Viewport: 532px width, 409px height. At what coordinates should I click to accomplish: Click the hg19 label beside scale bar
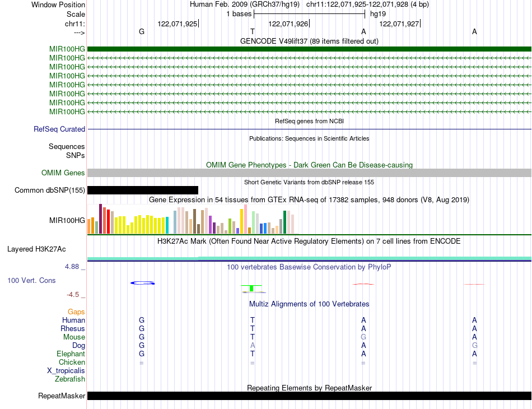point(378,14)
